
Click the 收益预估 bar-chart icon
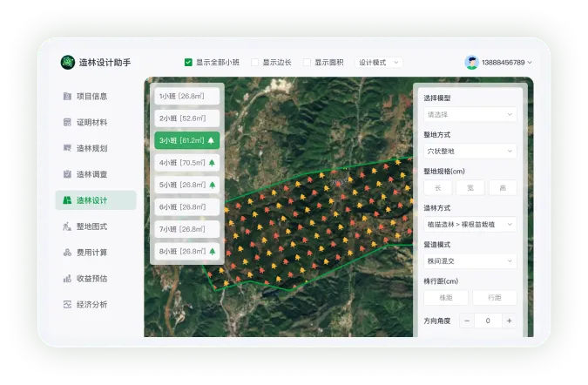point(67,279)
